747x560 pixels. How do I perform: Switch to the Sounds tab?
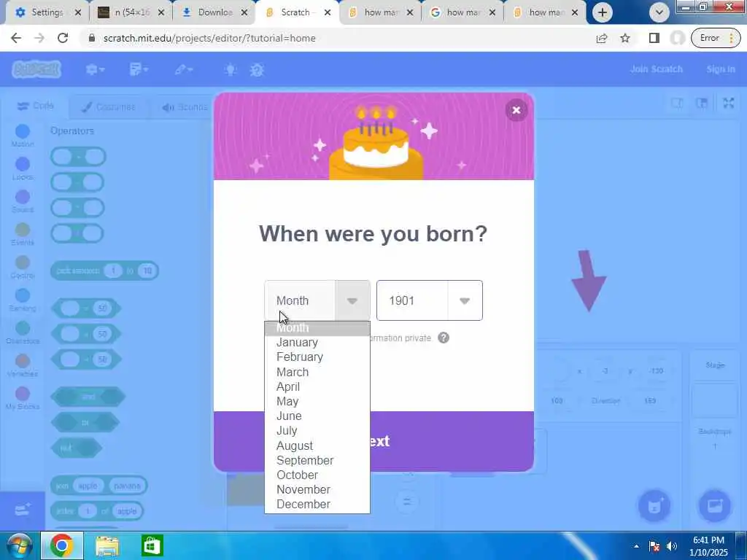(x=184, y=106)
